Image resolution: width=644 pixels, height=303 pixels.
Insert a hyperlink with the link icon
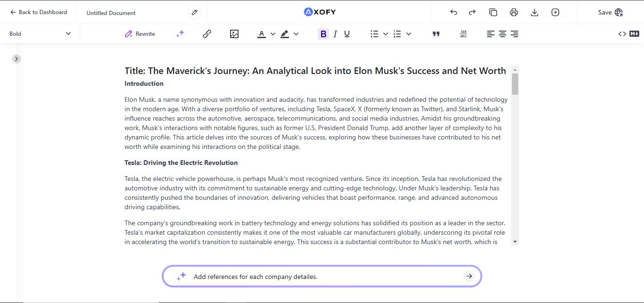[206, 33]
